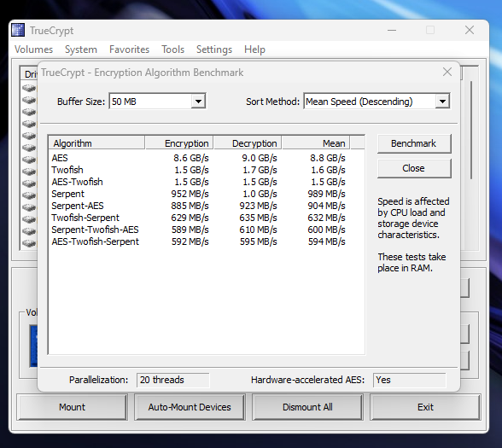Screen dimensions: 502x448
Task: Expand the Sort Method dropdown arrow
Action: coord(443,102)
